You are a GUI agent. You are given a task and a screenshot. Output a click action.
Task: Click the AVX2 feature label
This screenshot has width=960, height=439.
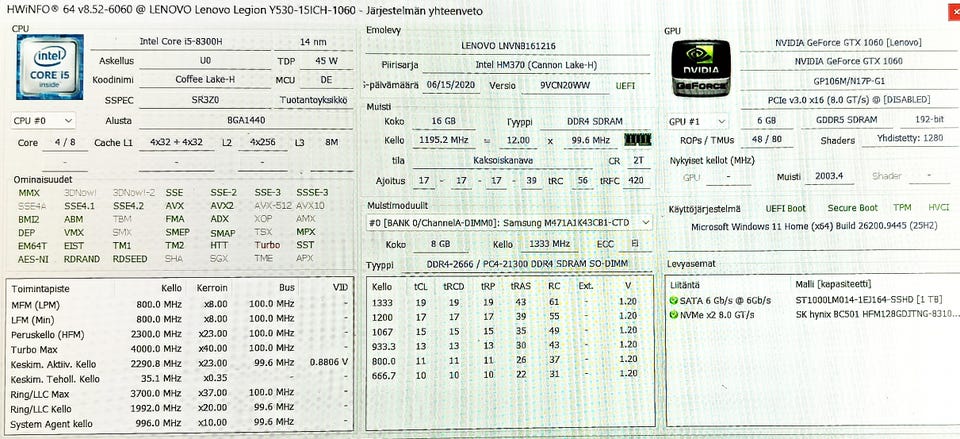pos(222,206)
